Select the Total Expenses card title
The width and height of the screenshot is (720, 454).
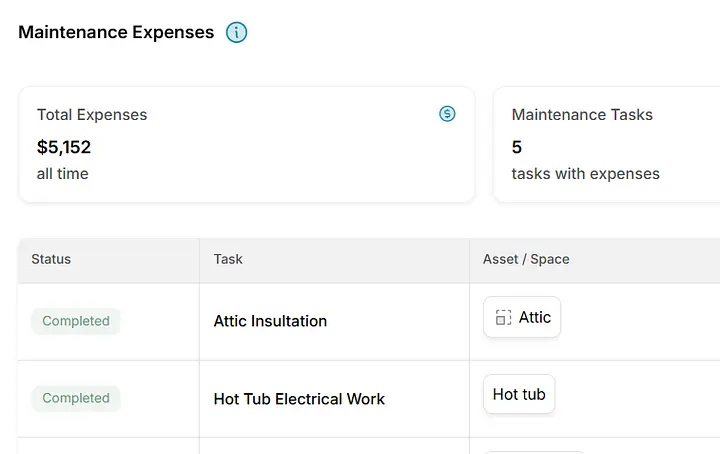pyautogui.click(x=92, y=115)
